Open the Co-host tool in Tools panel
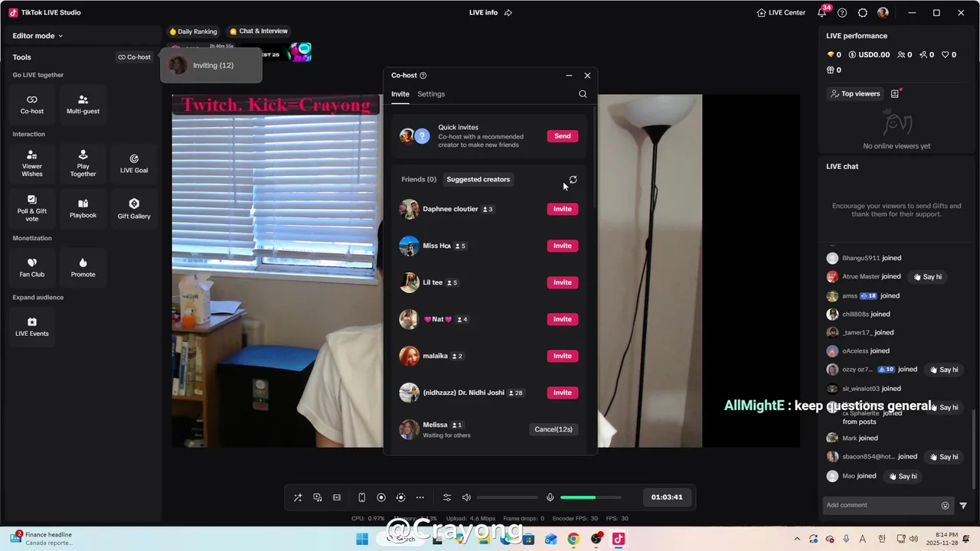This screenshot has width=980, height=551. click(x=32, y=103)
